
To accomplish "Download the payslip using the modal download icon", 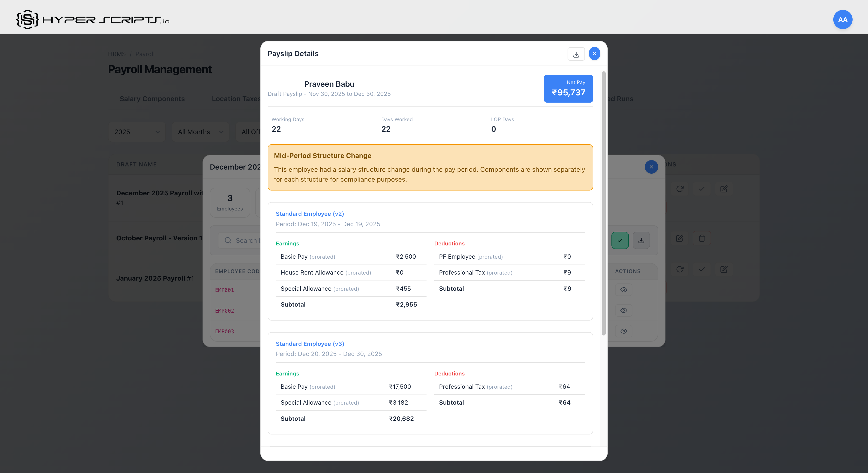I will pyautogui.click(x=576, y=54).
